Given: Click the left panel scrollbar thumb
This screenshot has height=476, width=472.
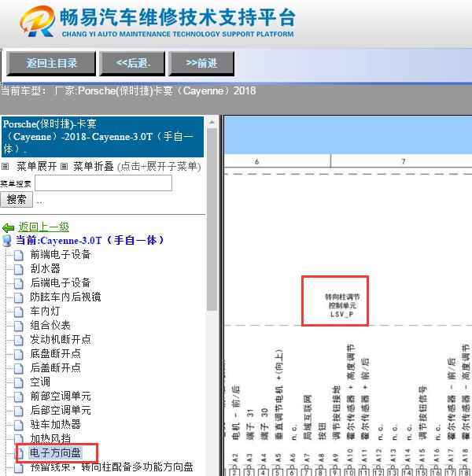Looking at the screenshot, I should coord(212,220).
